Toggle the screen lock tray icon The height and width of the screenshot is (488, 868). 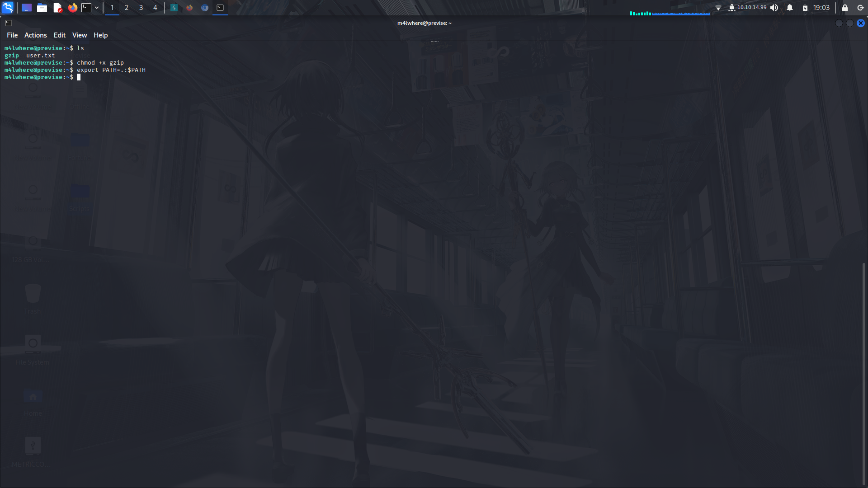(844, 8)
